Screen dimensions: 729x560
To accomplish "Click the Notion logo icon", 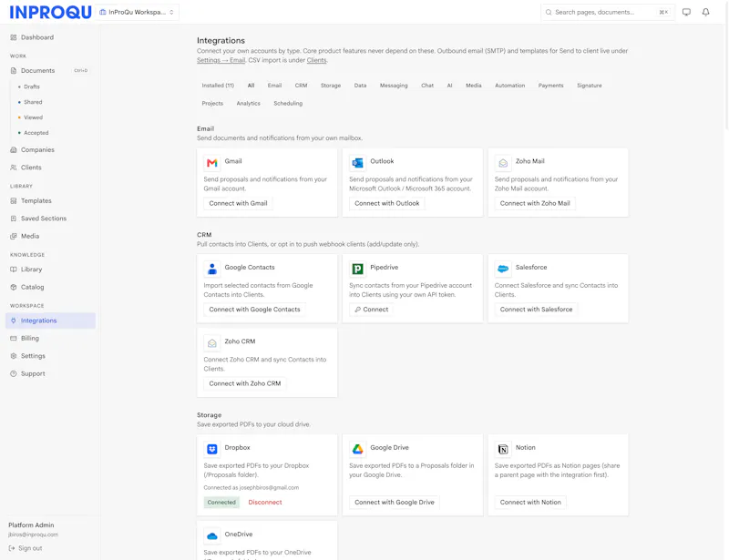I will tap(503, 450).
